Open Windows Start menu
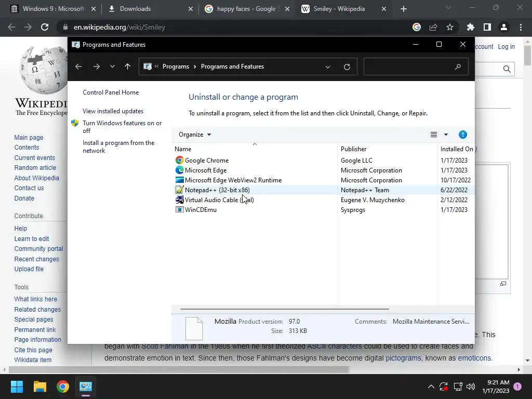 17,387
